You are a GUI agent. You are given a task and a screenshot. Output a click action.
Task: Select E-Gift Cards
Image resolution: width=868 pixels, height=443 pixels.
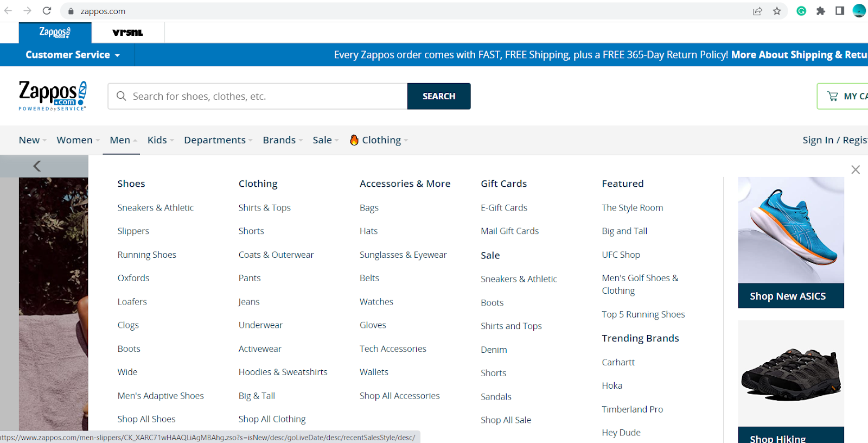click(x=504, y=207)
